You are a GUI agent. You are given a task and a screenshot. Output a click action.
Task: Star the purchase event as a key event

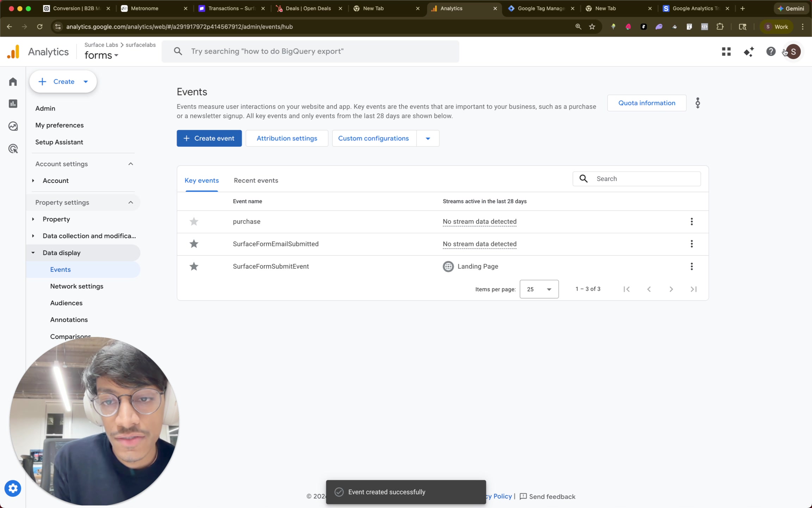(x=193, y=222)
